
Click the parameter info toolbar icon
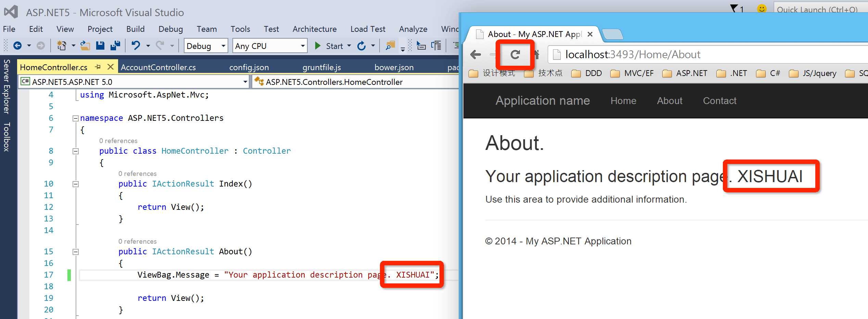(436, 46)
